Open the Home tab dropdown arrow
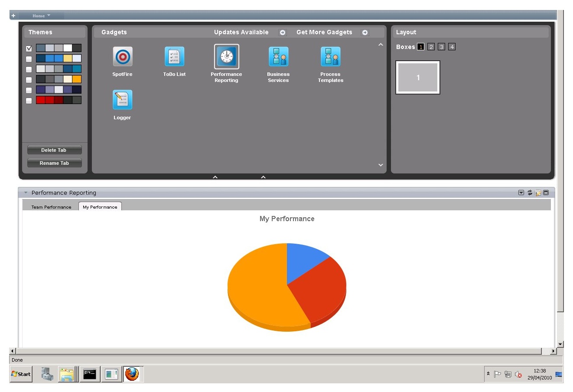The height and width of the screenshot is (392, 573). coord(49,16)
